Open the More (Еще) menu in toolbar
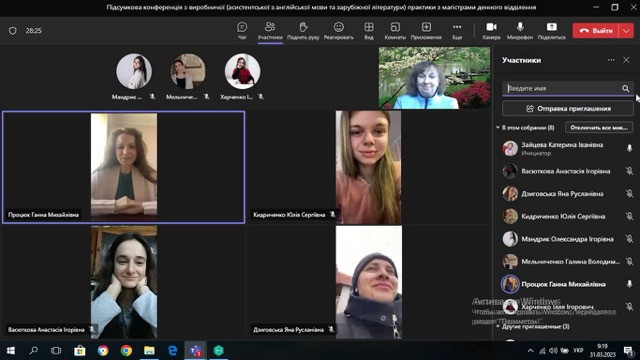Viewport: 640px width, 360px height. 457,31
